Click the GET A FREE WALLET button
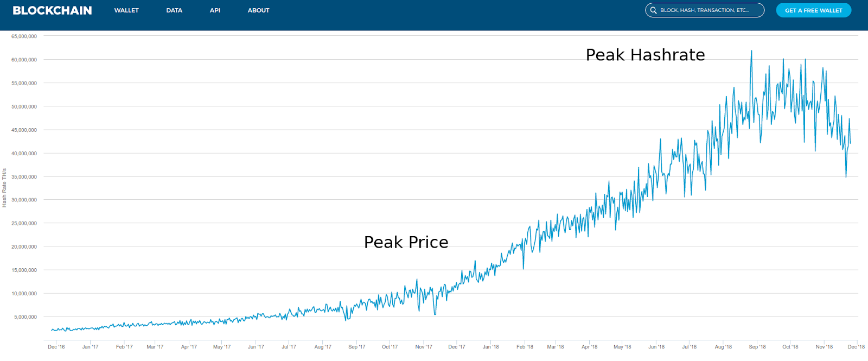Screen dimensions: 868x361 tap(814, 10)
